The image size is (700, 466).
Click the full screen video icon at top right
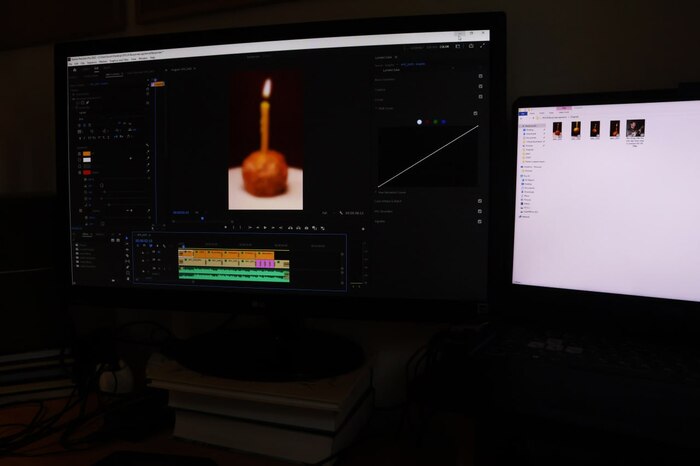point(483,46)
